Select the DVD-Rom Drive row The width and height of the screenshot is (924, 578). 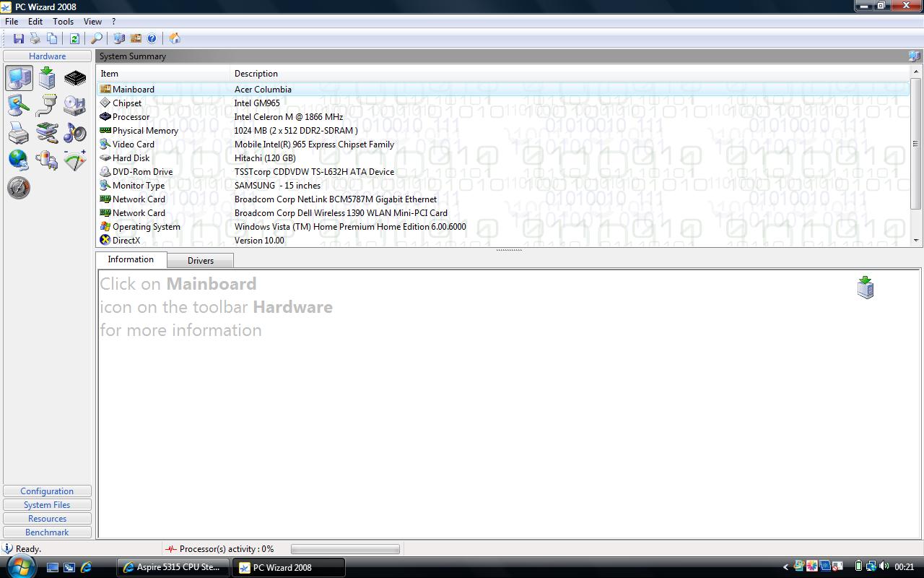503,172
